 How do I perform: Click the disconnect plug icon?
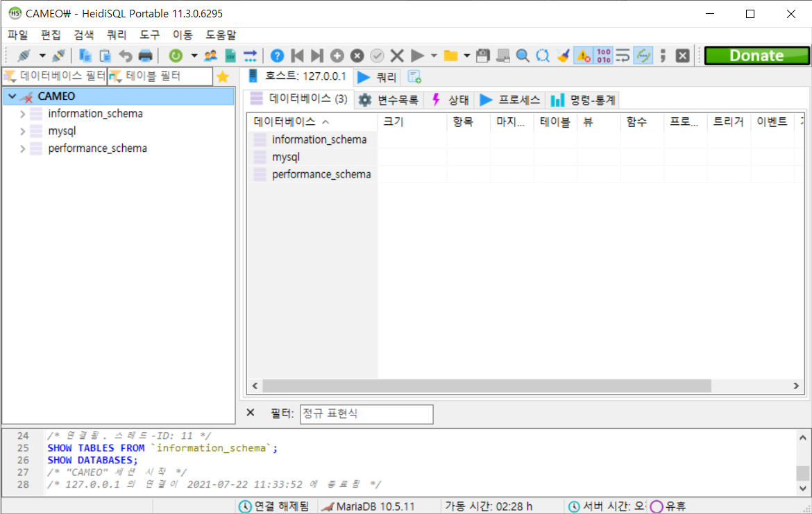[x=58, y=55]
